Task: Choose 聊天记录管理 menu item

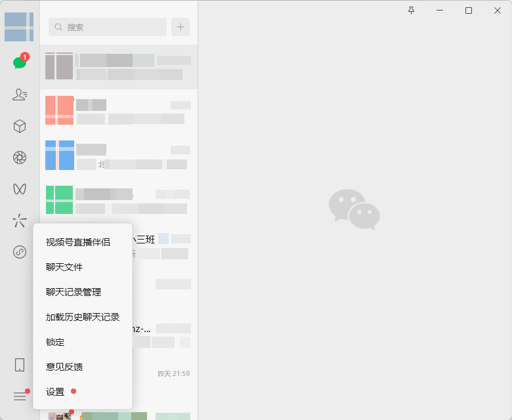Action: 83,292
